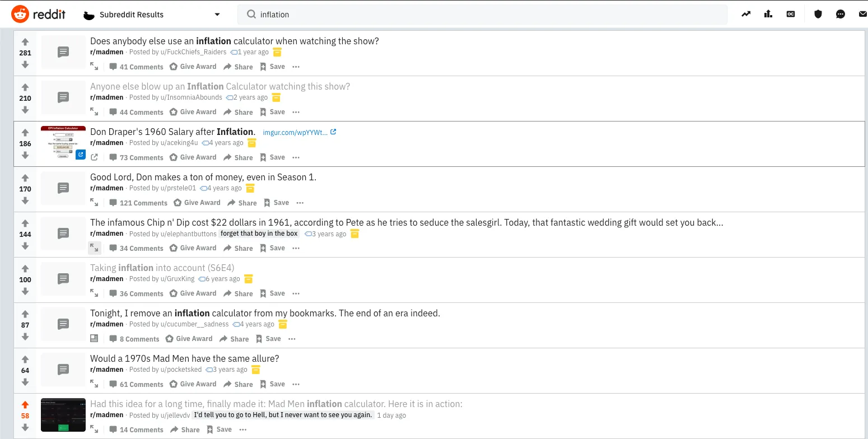Open the thumbnail of the 58-point post
The image size is (868, 439).
point(63,415)
